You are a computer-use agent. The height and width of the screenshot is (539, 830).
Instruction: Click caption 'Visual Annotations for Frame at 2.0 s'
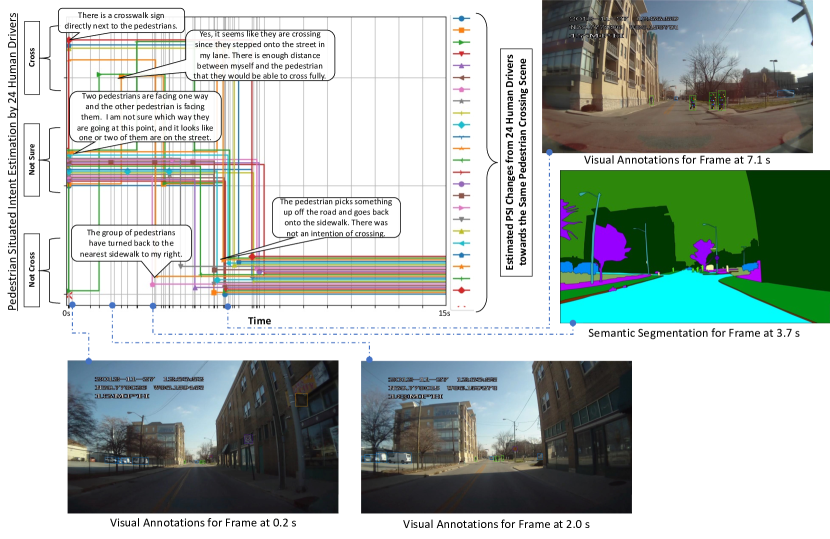497,524
